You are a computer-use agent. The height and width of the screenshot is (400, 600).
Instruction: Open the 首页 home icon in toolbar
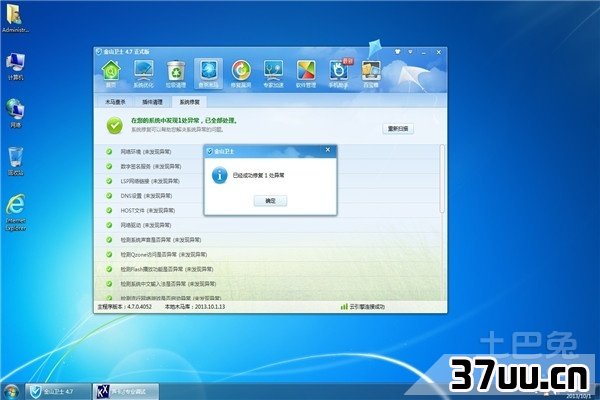[x=111, y=74]
